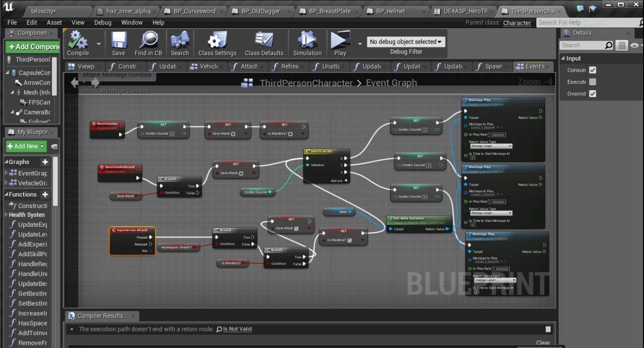Toggle the Consume Input checkbox

click(592, 70)
